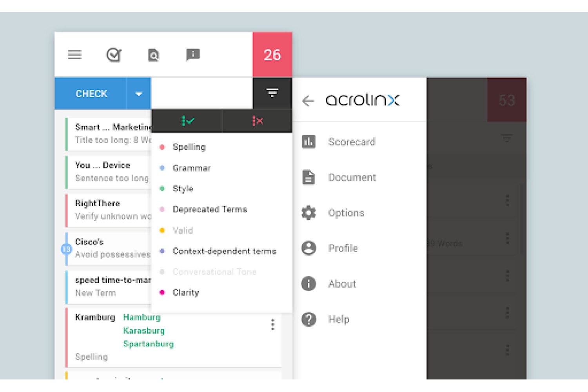
Task: Open the hamburger menu in the sidebar toolbar
Action: pos(74,54)
